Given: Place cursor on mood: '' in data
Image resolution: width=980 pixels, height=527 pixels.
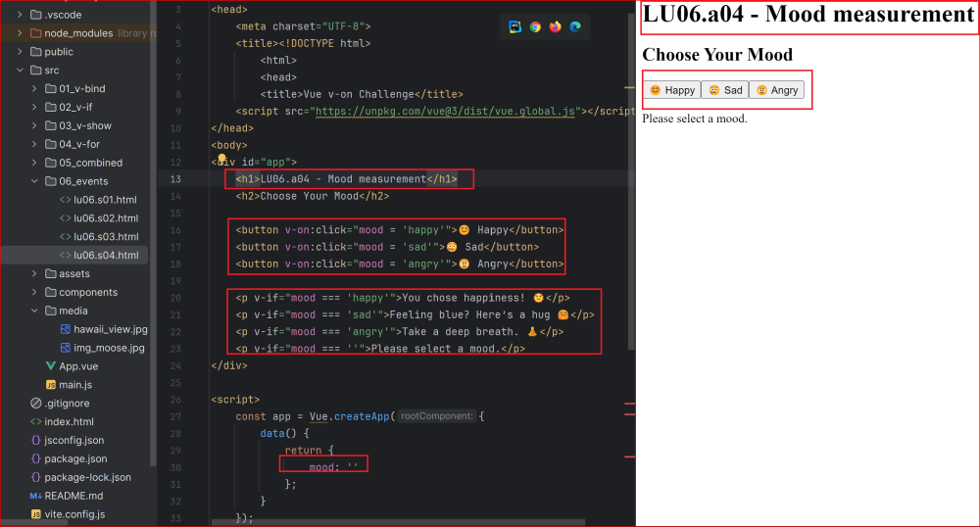Looking at the screenshot, I should (333, 467).
